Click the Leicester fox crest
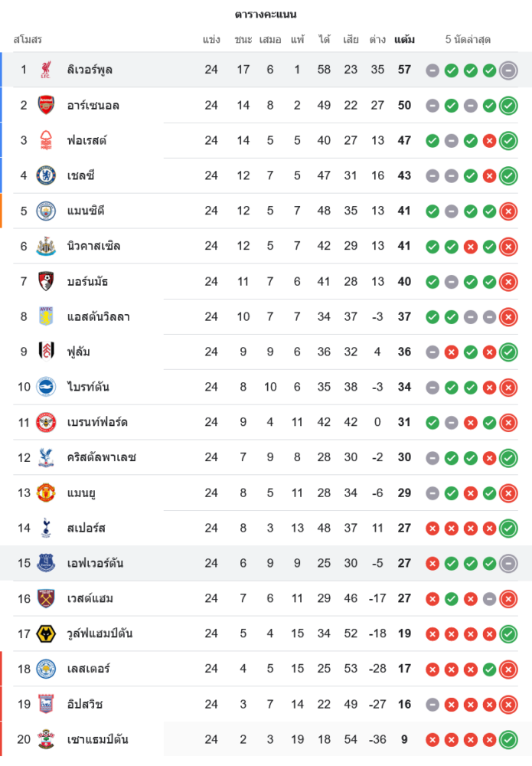The height and width of the screenshot is (766, 532). [47, 669]
